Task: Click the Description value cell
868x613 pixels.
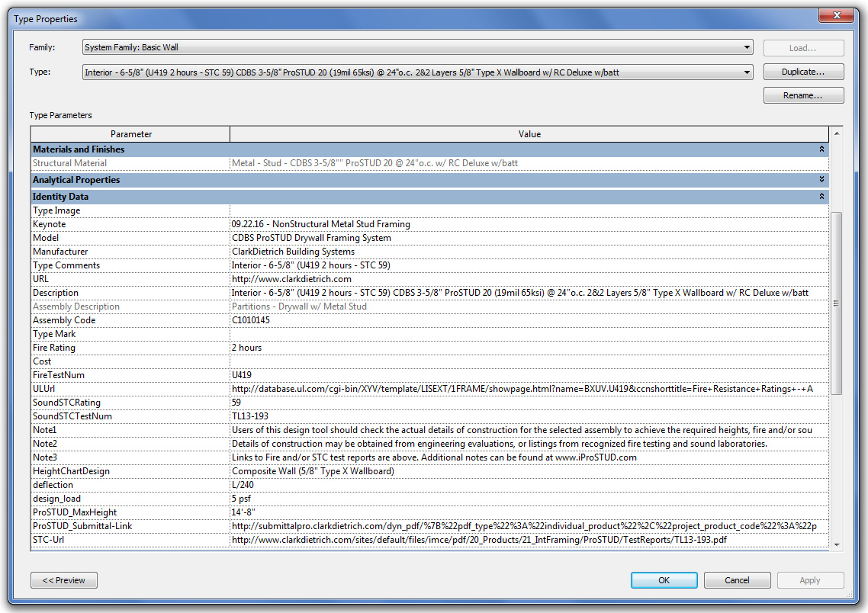Action: 529,293
